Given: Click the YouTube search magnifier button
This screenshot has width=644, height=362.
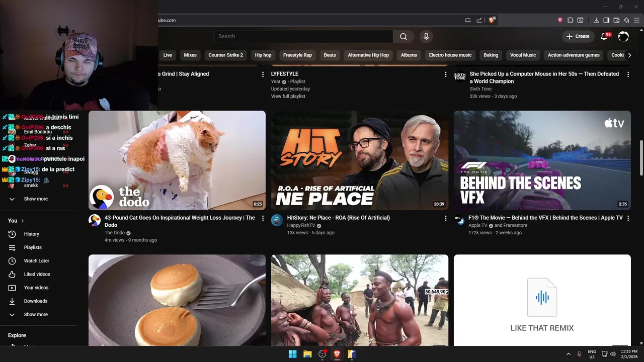Looking at the screenshot, I should (x=404, y=36).
